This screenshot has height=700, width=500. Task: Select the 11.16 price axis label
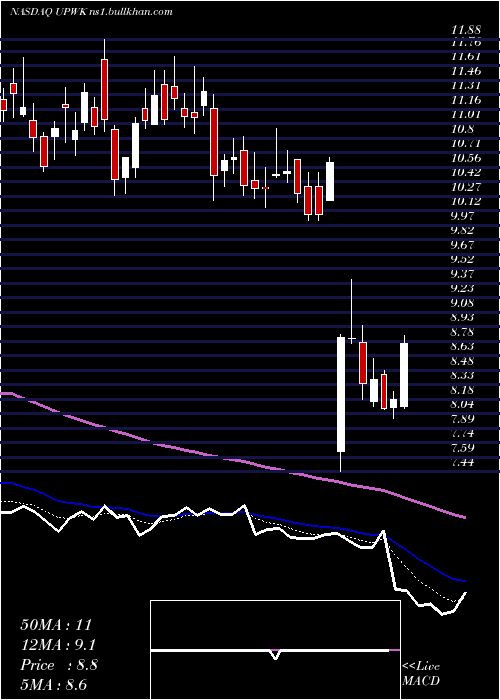tap(466, 100)
